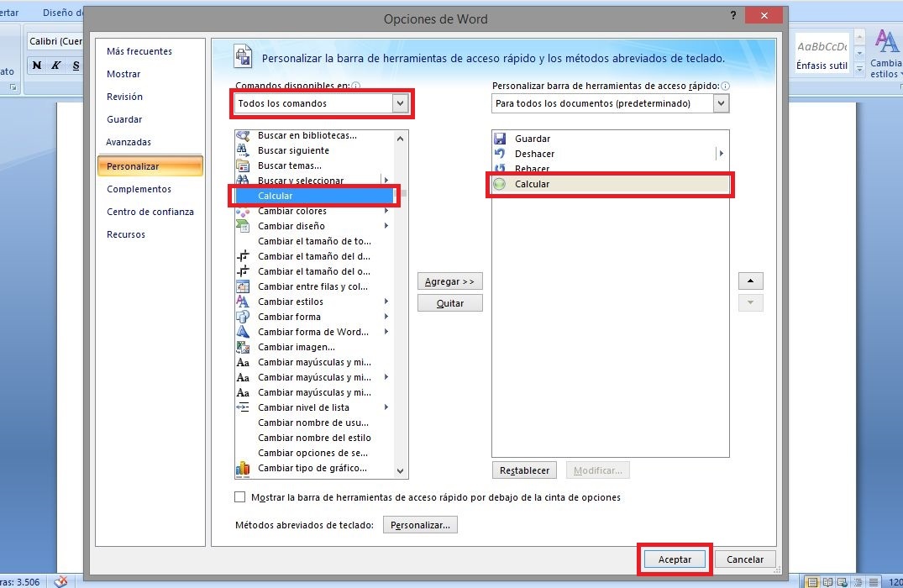Click the Cursiva italic K icon
Screen dimensions: 903x588
[x=56, y=65]
